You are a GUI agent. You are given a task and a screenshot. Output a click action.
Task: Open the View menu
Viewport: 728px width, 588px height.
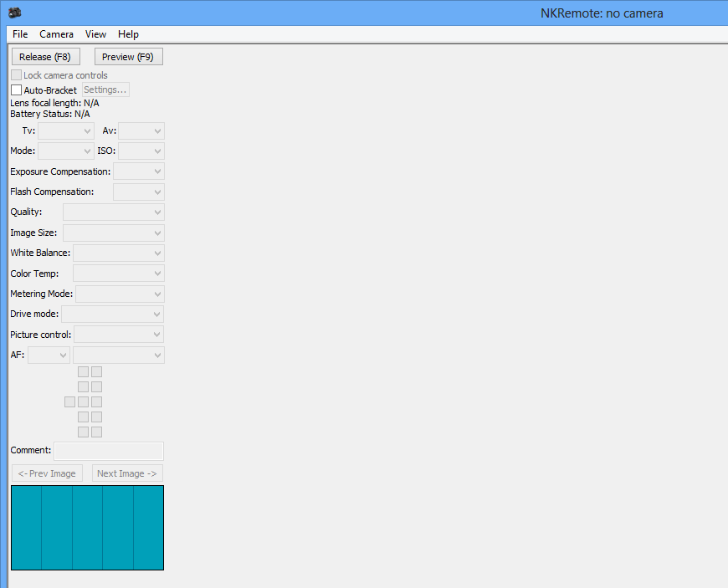(95, 34)
